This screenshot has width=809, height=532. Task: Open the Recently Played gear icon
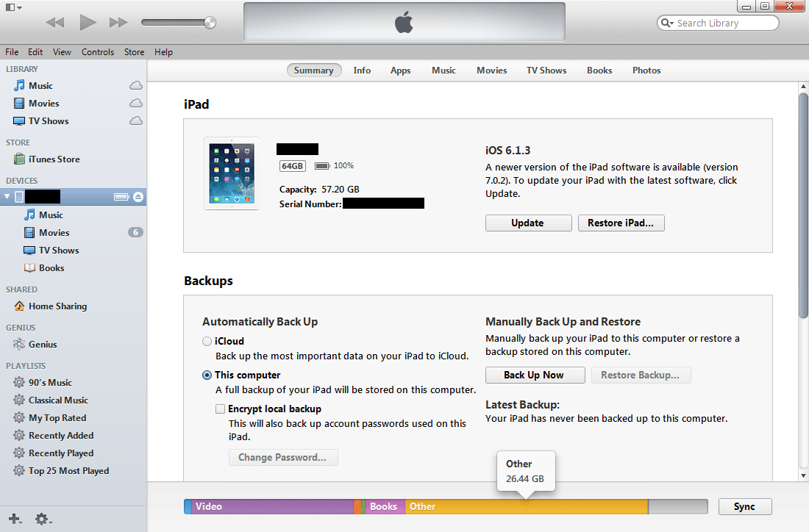coord(19,453)
